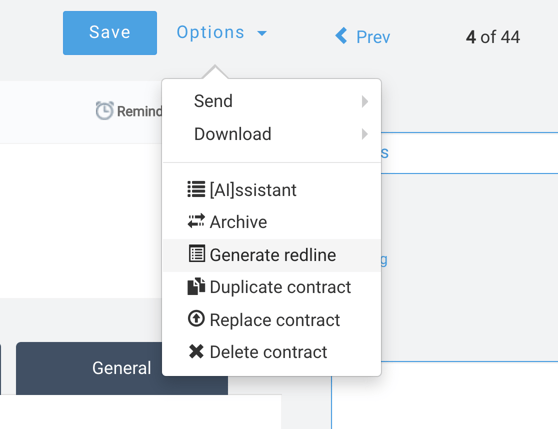This screenshot has height=429, width=558.
Task: Switch to the General tab
Action: click(x=122, y=368)
